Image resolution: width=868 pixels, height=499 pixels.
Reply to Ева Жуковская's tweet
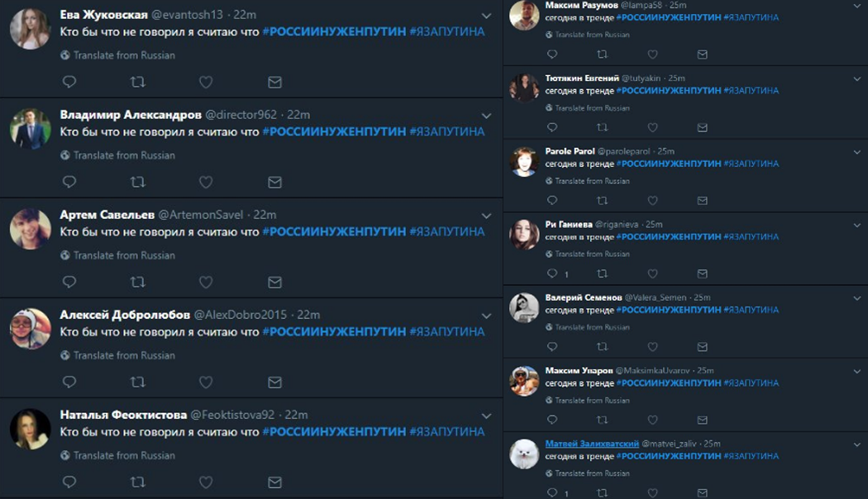pos(69,82)
